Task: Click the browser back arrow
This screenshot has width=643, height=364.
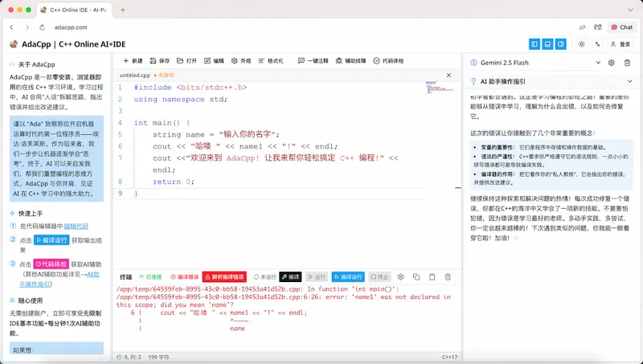Action: click(x=12, y=27)
